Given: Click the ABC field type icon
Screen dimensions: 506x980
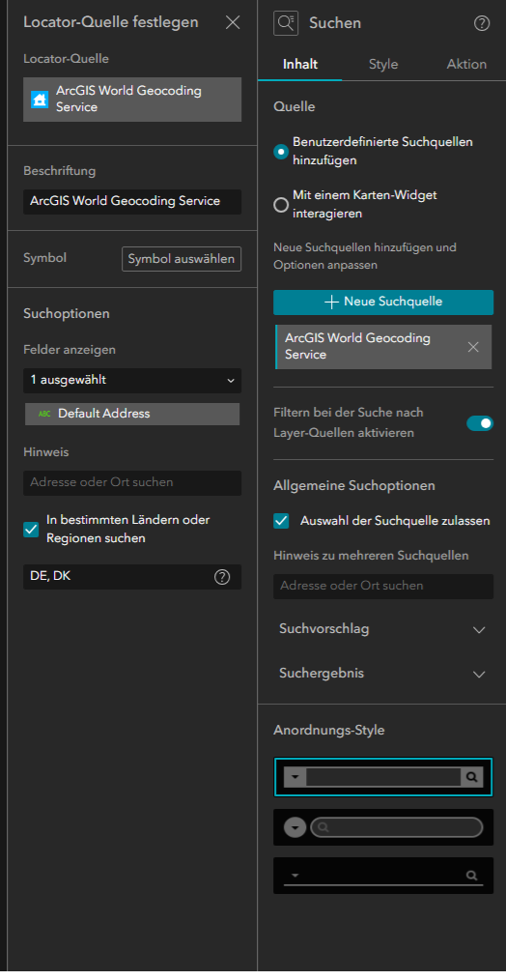Looking at the screenshot, I should pyautogui.click(x=44, y=414).
